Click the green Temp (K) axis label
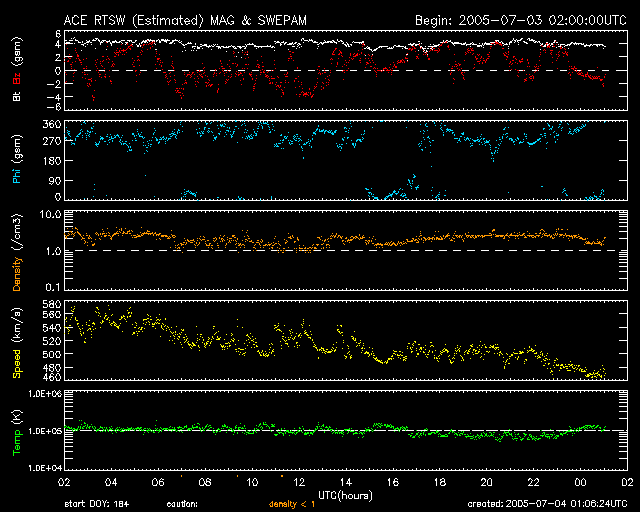This screenshot has height=512, width=640. (15, 432)
